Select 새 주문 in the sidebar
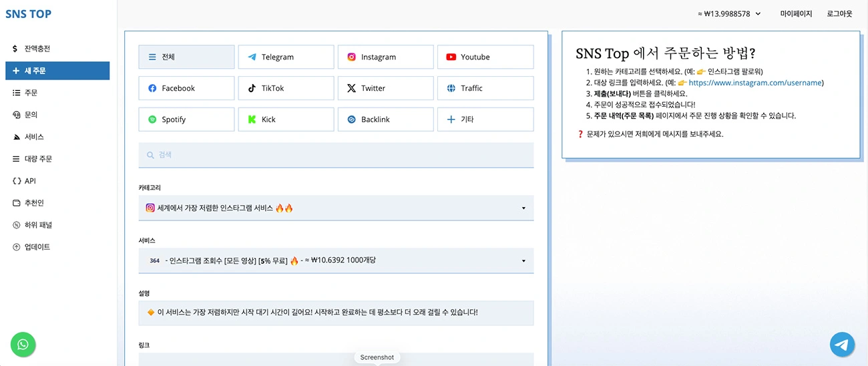Screen dimensions: 868x366 point(57,71)
